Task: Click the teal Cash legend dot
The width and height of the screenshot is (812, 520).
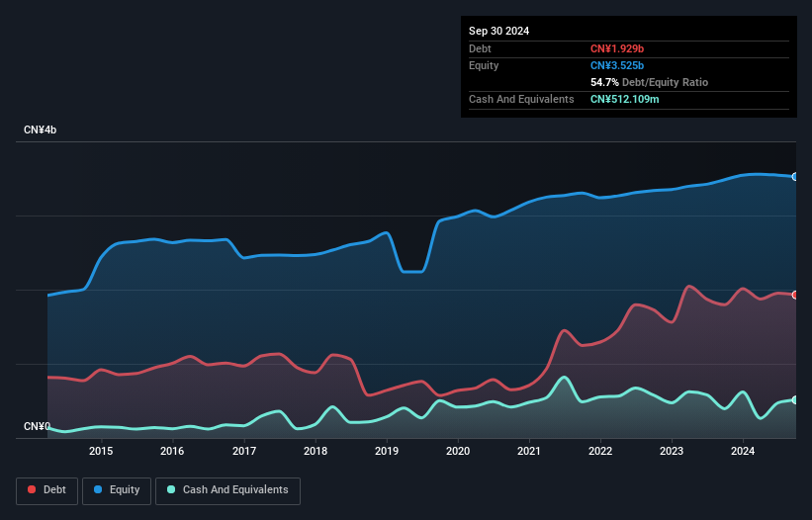Action: click(171, 489)
